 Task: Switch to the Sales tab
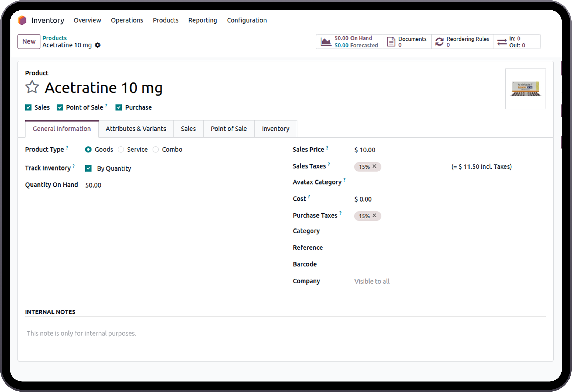(188, 129)
